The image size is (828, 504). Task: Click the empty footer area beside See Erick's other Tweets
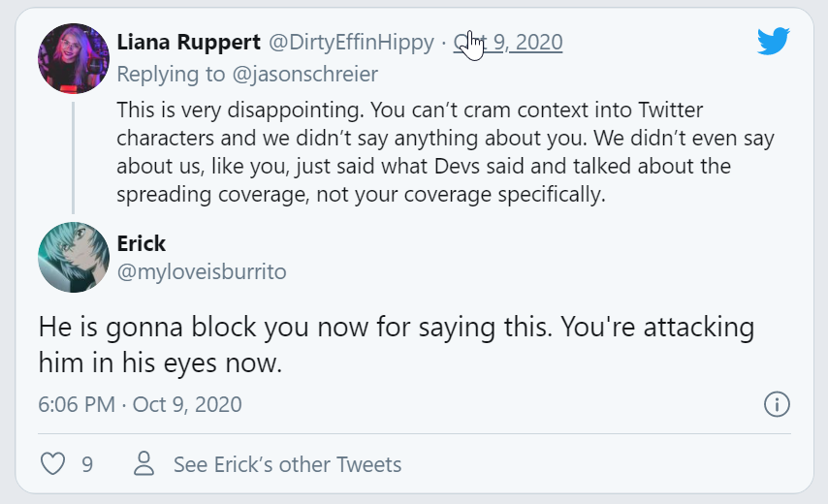(601, 464)
